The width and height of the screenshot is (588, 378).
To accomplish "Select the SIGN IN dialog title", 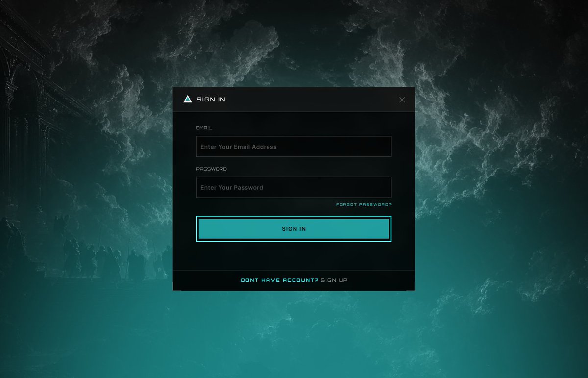I will click(x=210, y=99).
